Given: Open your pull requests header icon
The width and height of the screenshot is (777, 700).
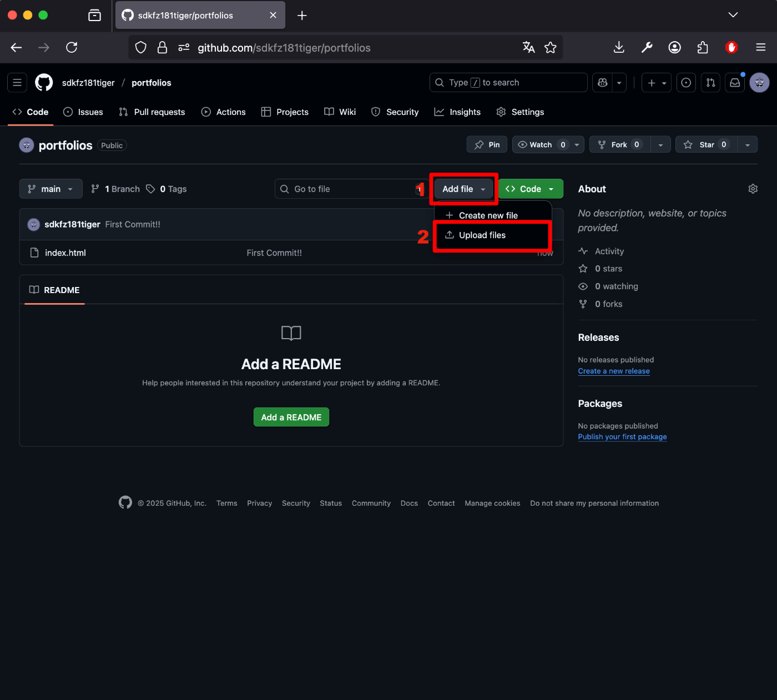Looking at the screenshot, I should pos(711,83).
